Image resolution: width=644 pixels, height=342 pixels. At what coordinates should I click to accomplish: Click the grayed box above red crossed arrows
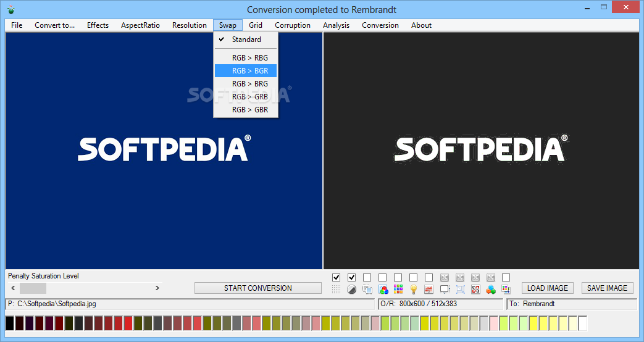click(x=475, y=278)
